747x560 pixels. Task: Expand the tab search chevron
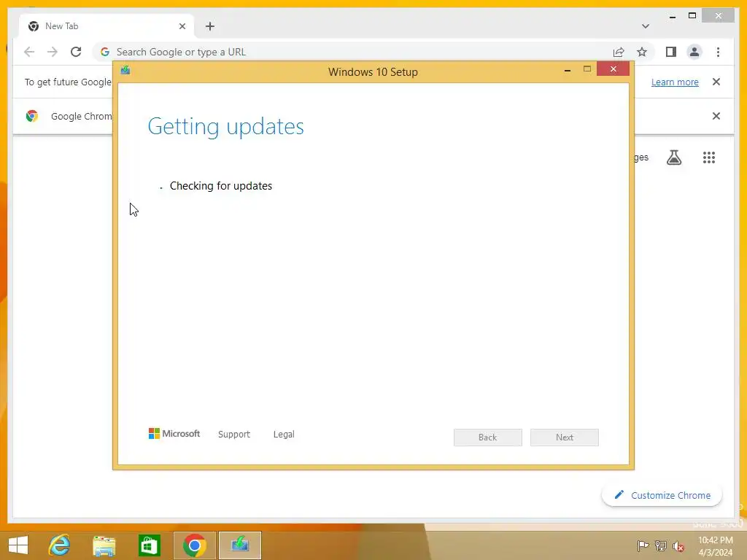pyautogui.click(x=645, y=26)
